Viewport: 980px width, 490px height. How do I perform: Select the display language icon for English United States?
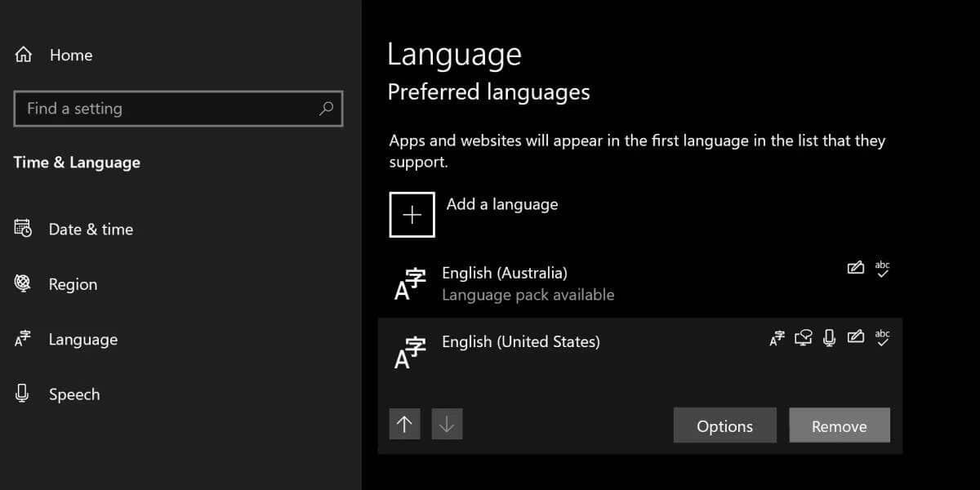776,337
